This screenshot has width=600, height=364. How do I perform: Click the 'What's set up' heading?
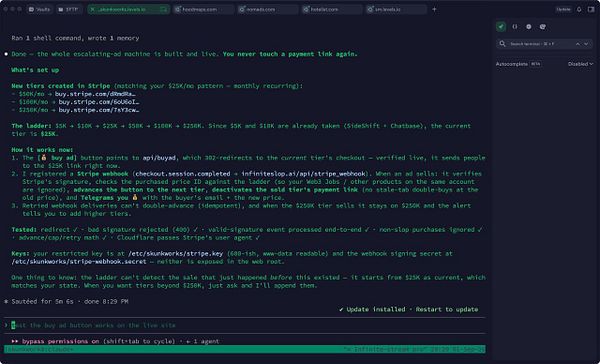35,70
